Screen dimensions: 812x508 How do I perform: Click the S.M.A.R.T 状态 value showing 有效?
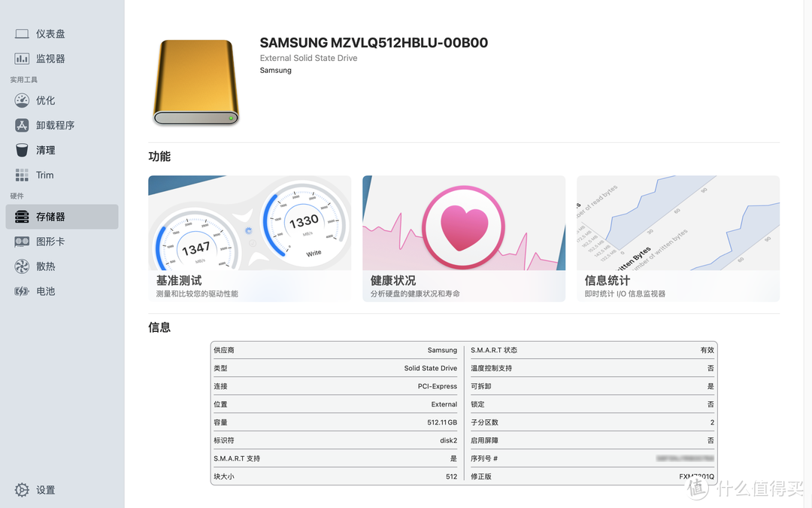(x=707, y=350)
